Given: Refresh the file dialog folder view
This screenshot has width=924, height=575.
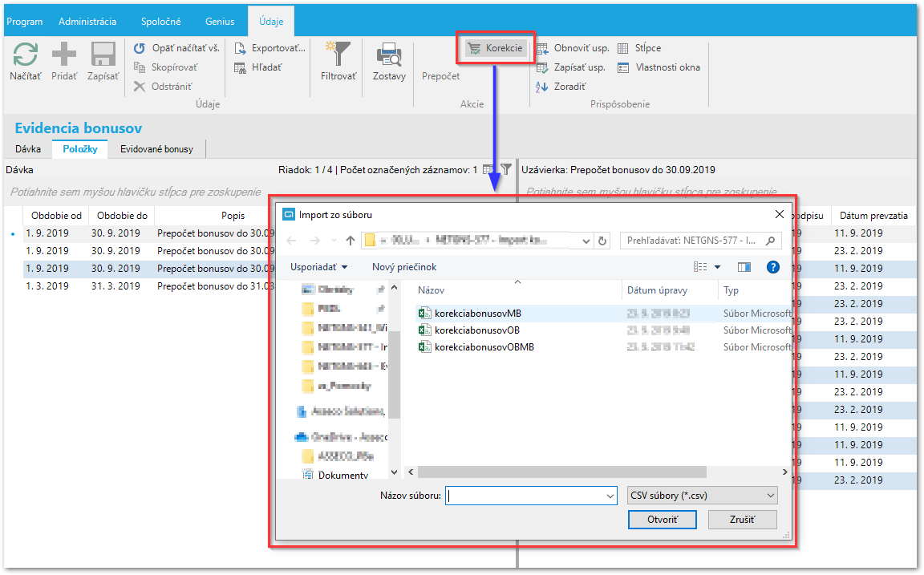Looking at the screenshot, I should 602,241.
